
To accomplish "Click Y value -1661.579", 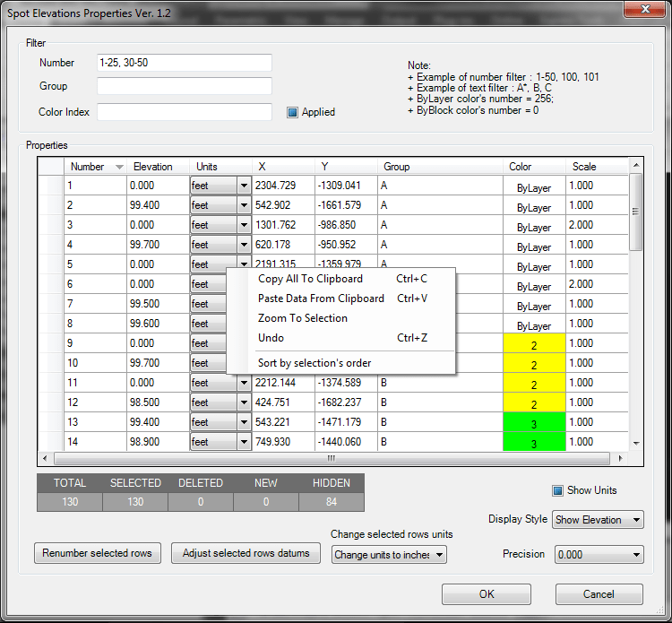I will 346,205.
